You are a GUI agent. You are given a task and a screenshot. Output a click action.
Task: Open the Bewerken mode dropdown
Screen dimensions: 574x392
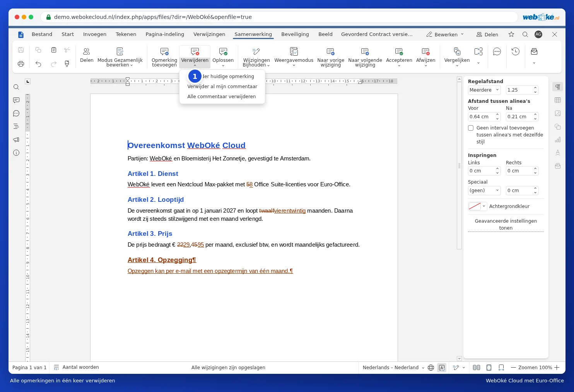click(445, 34)
